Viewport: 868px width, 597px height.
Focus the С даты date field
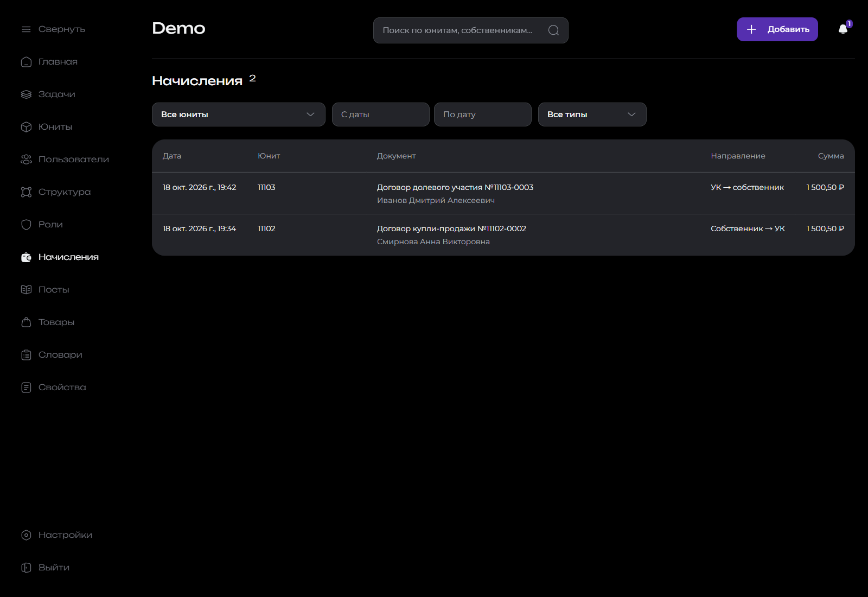(x=381, y=115)
